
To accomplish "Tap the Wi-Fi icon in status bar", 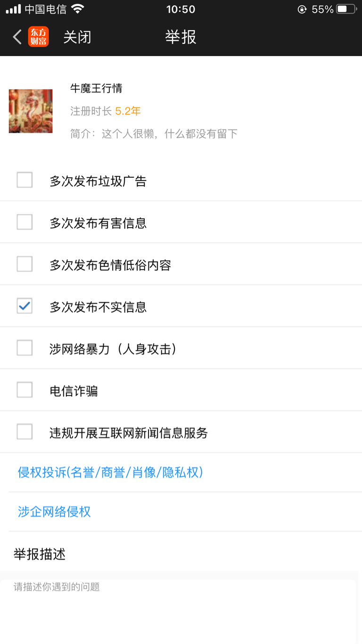I will [x=77, y=9].
